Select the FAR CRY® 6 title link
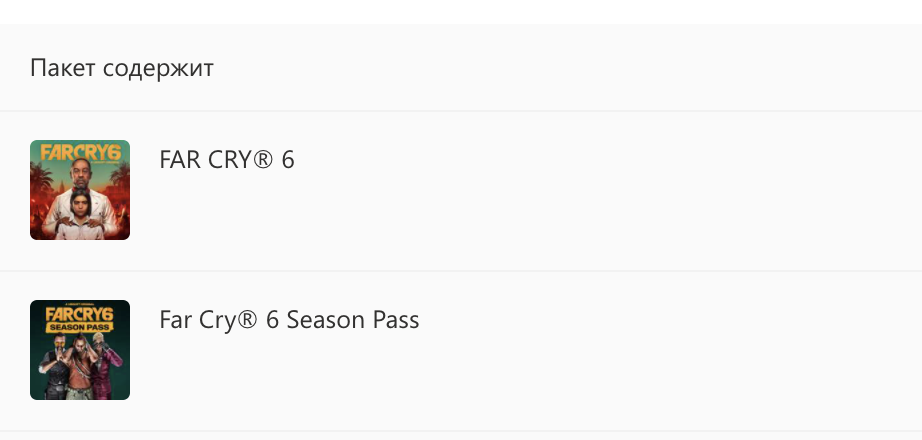The height and width of the screenshot is (440, 922). (x=227, y=160)
